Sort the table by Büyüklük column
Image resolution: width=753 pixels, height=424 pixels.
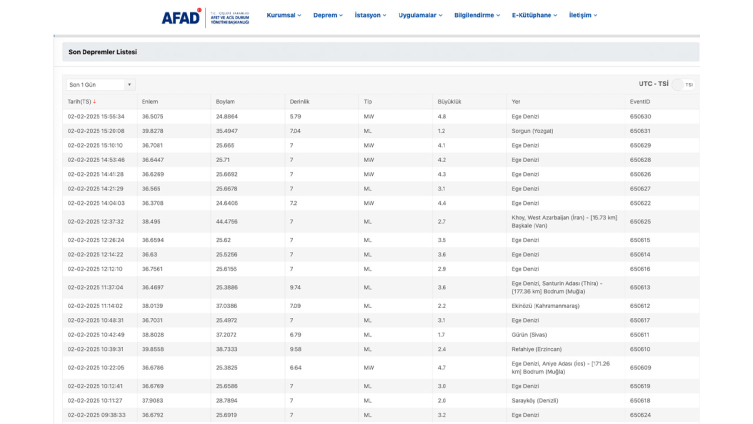point(449,101)
